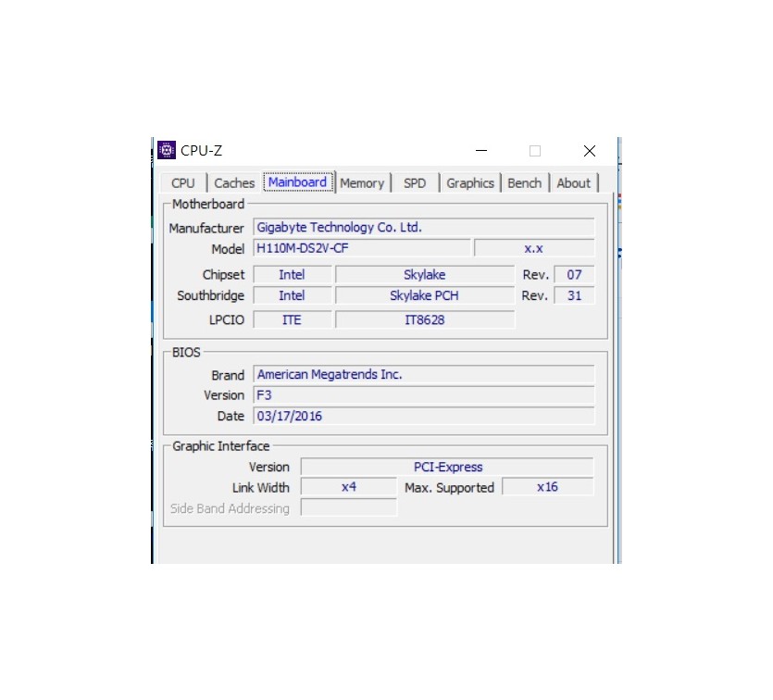Select the Link Width value x4

pyautogui.click(x=348, y=486)
